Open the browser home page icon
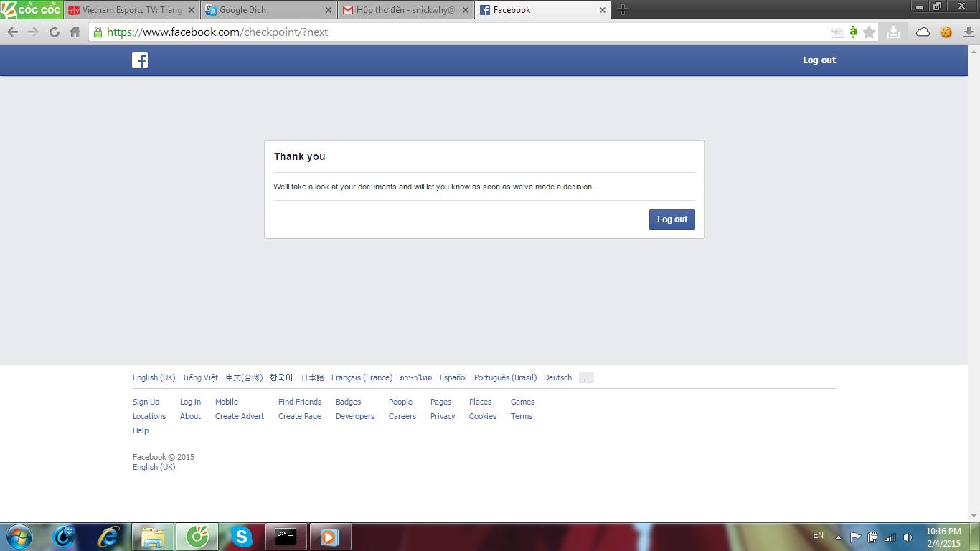Image resolution: width=980 pixels, height=551 pixels. pos(75,32)
